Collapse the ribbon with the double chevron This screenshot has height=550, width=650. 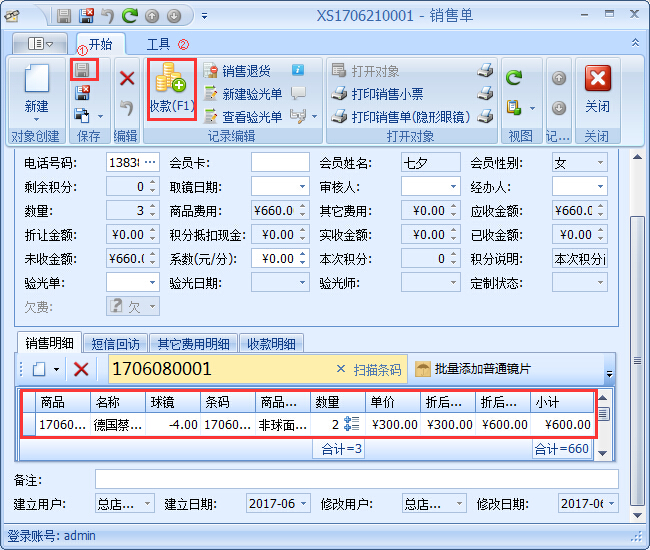[635, 43]
